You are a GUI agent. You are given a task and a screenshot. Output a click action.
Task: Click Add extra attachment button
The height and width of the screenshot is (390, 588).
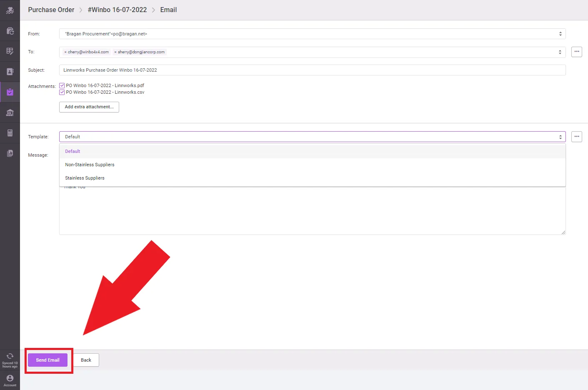89,107
